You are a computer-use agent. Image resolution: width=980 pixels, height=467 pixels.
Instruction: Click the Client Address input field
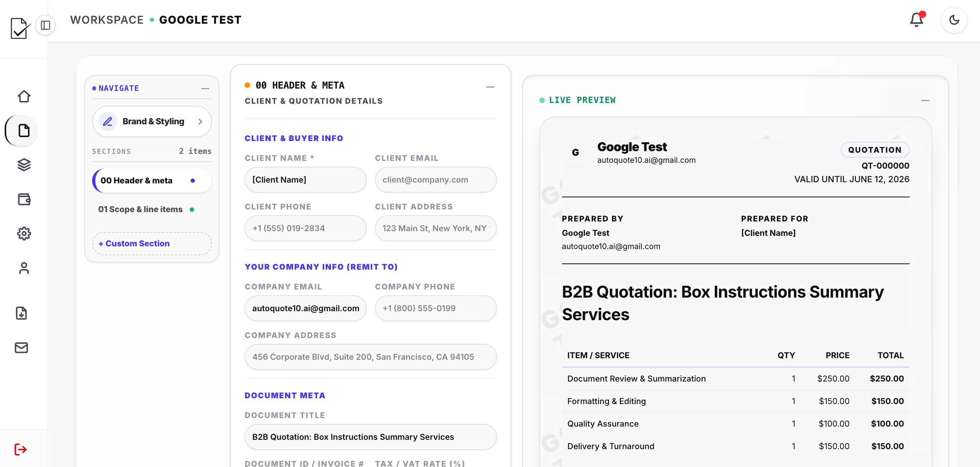click(436, 228)
